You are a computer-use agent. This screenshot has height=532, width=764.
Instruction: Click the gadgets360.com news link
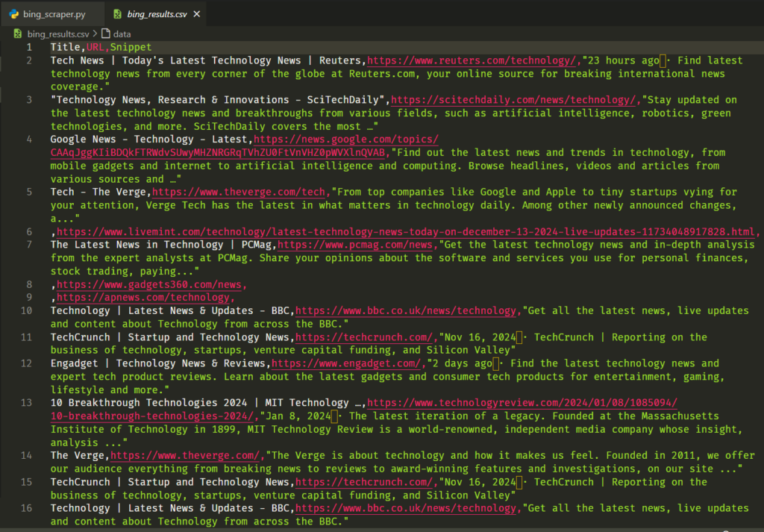[x=151, y=284]
